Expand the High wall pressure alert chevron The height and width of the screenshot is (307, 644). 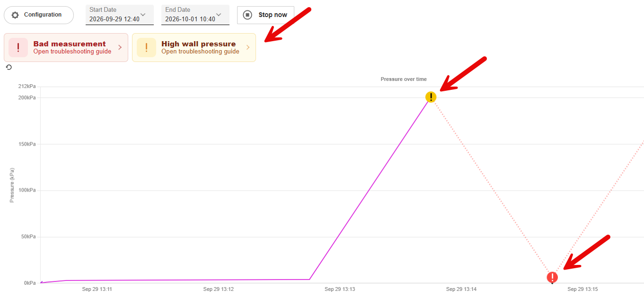click(248, 47)
